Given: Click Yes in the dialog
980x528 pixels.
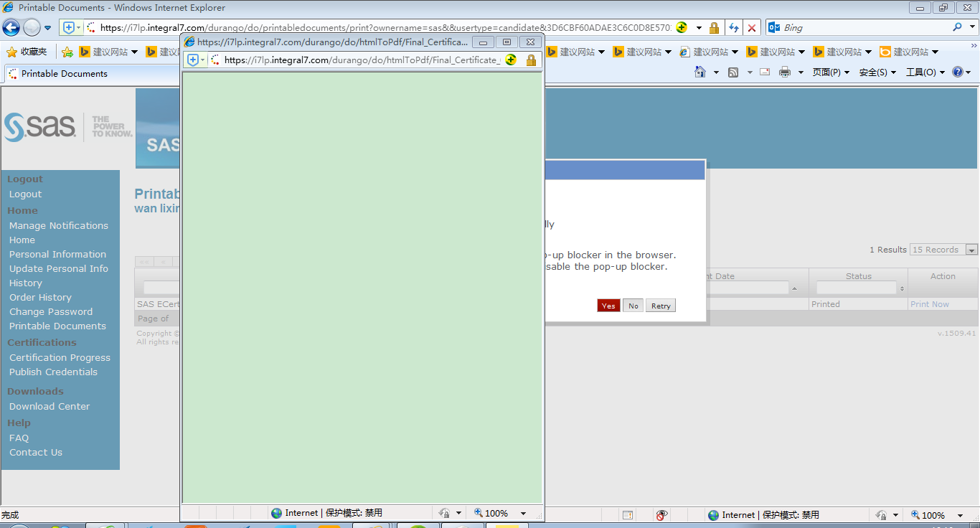Looking at the screenshot, I should coord(608,306).
